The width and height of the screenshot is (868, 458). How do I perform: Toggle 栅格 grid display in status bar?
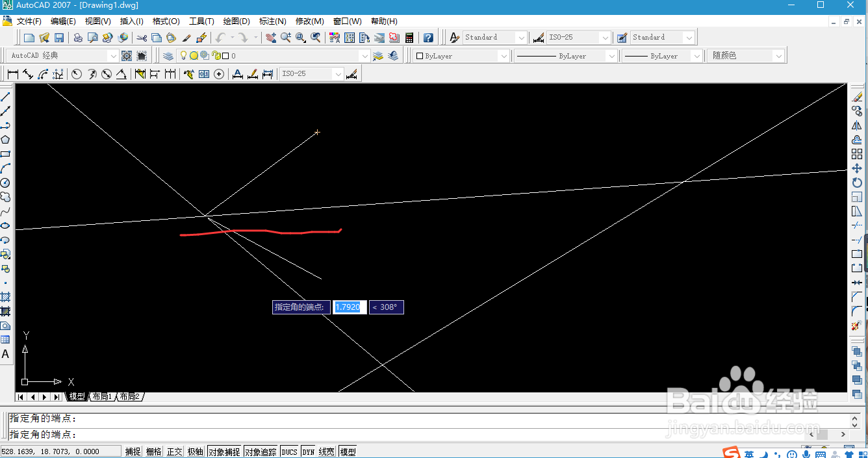(154, 452)
